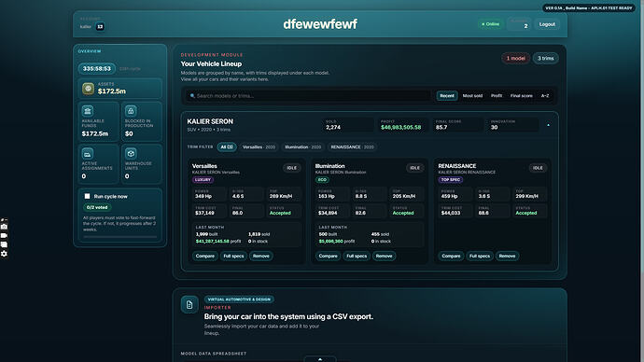Open the settings gear on left edge
This screenshot has width=644, height=362.
(x=4, y=254)
